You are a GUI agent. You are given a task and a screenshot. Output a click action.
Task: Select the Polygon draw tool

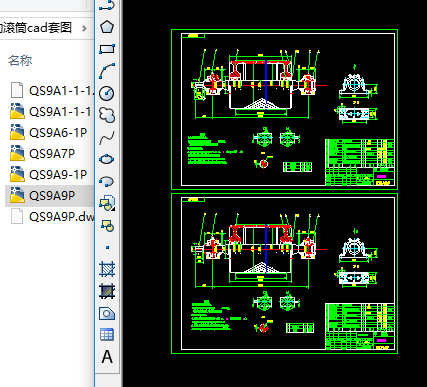[107, 27]
